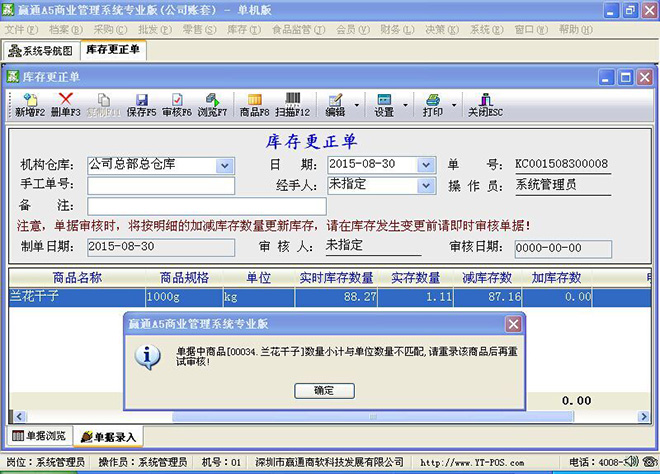Click the 新增 (New) toolbar icon
Viewport: 660px width, 474px height.
click(29, 105)
